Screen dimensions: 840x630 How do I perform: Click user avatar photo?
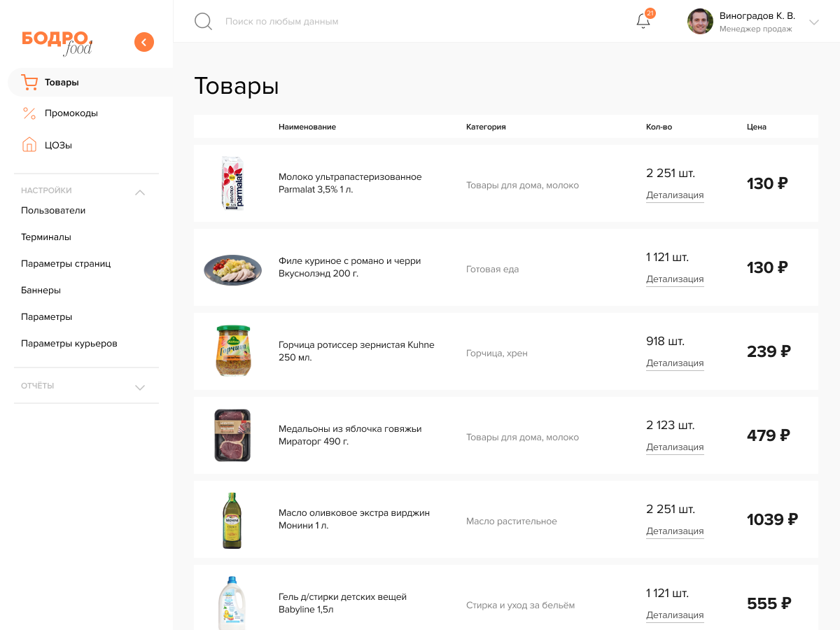coord(700,22)
